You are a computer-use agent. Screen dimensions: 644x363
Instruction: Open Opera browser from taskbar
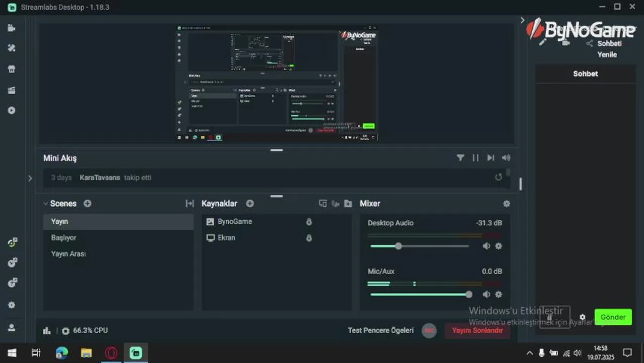pos(111,352)
